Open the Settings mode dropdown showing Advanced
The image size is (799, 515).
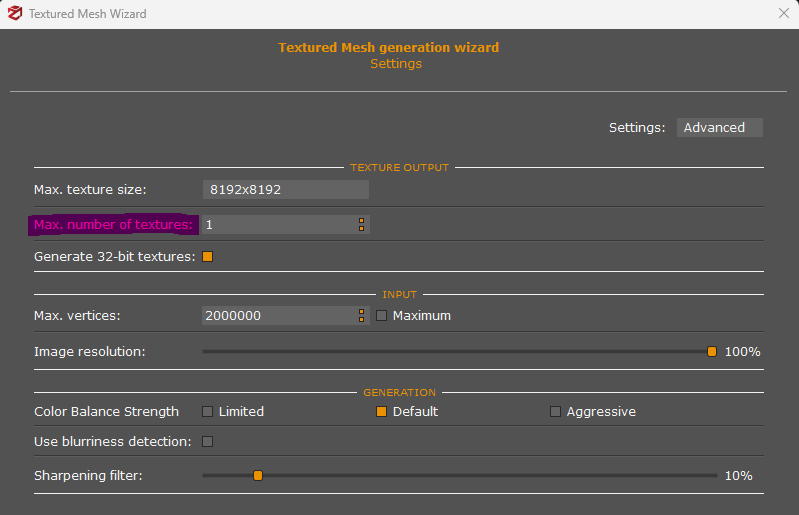(x=719, y=128)
